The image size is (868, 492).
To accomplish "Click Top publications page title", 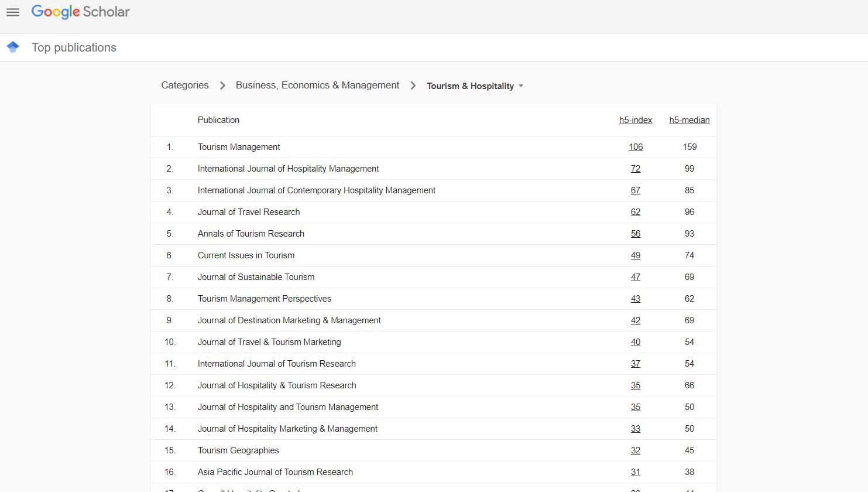I will 74,47.
